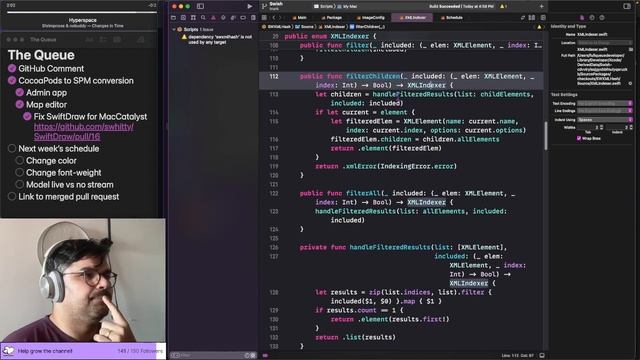This screenshot has width=640, height=360.
Task: Run the scheme with the play button
Action: 249,6
